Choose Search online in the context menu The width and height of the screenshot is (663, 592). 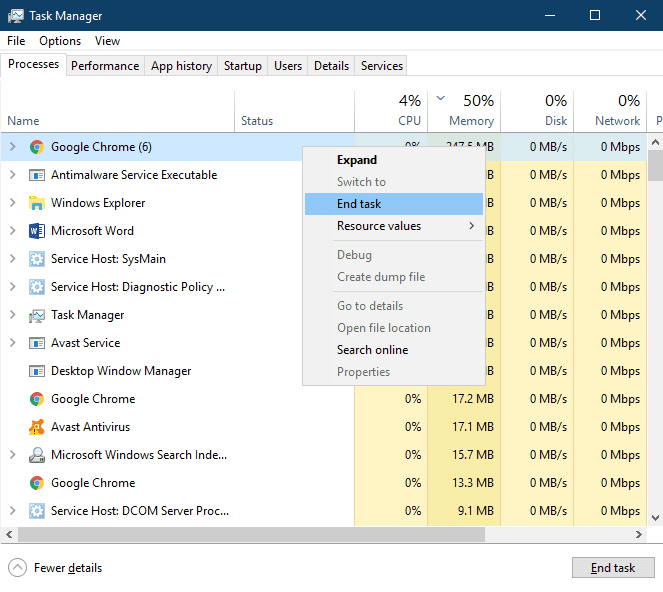394,350
